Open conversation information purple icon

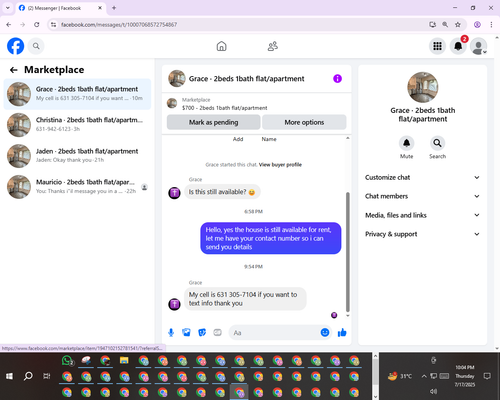(337, 79)
